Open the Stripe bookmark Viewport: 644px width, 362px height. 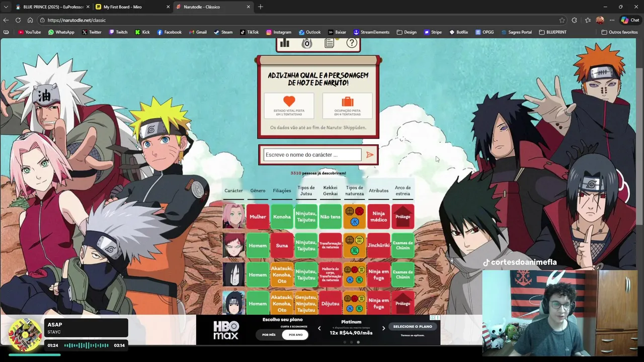(x=433, y=32)
